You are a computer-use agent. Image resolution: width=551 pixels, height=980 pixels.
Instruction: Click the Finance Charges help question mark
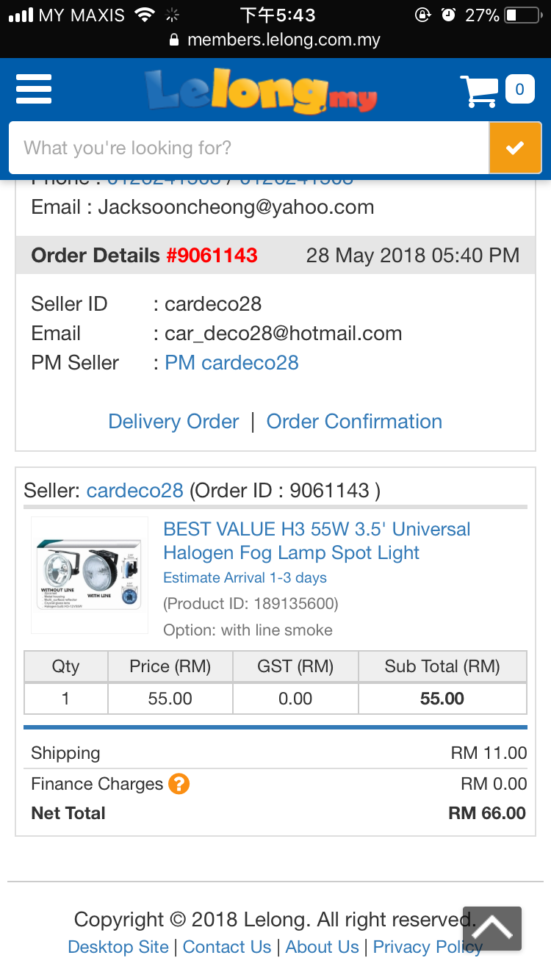179,784
